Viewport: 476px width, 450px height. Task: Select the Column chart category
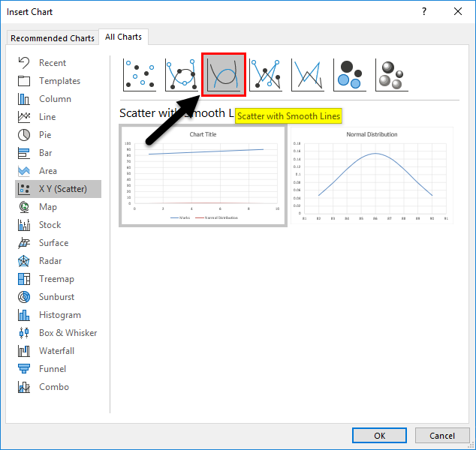click(x=58, y=99)
